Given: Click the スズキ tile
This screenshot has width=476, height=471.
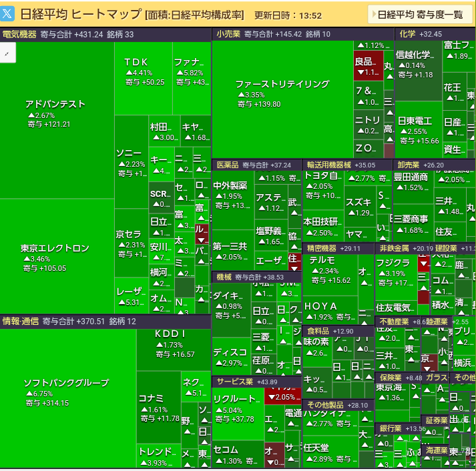Looking at the screenshot, I should point(360,206).
